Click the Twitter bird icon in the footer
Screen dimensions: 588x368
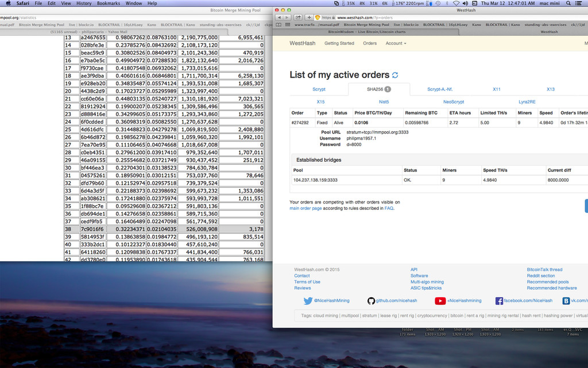(x=308, y=301)
